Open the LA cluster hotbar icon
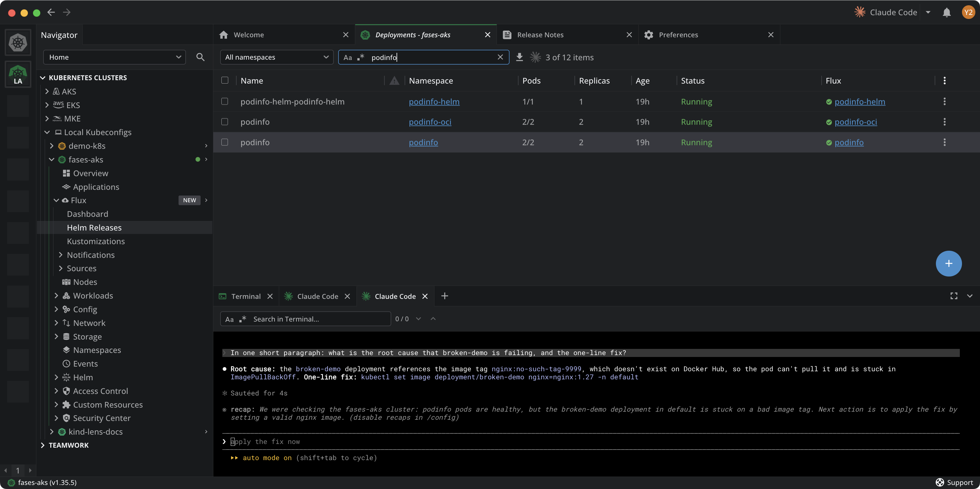The width and height of the screenshot is (980, 489). (18, 74)
